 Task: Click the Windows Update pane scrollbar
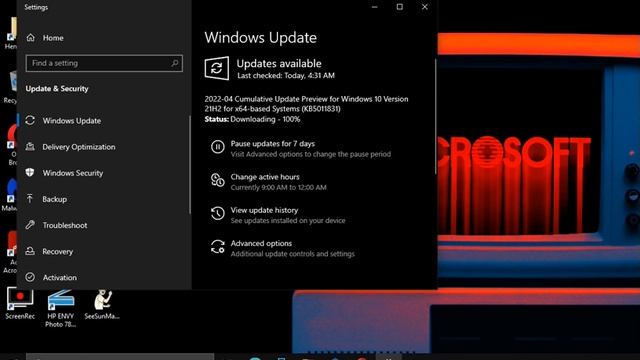pyautogui.click(x=435, y=116)
